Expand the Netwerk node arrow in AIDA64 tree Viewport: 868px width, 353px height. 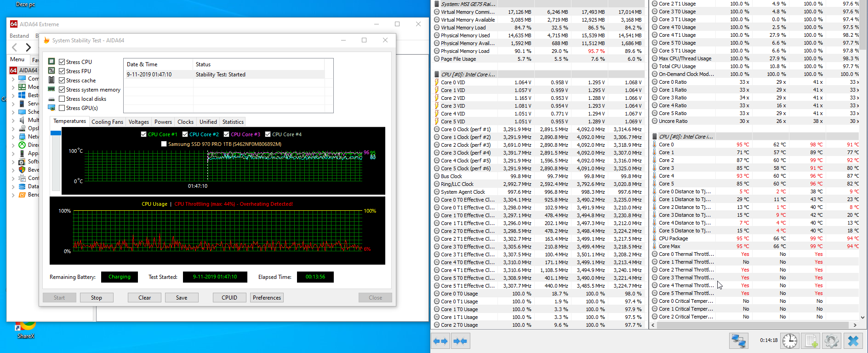(x=13, y=137)
